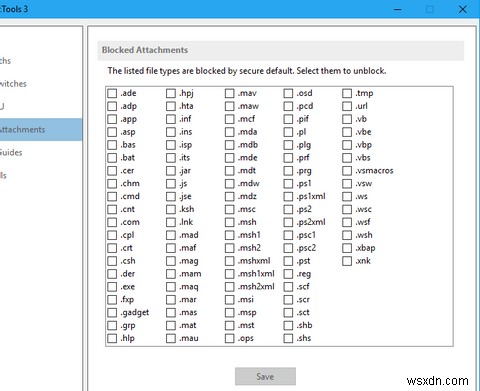Toggle the .shs checkbox
This screenshot has height=391, width=480.
click(x=288, y=338)
